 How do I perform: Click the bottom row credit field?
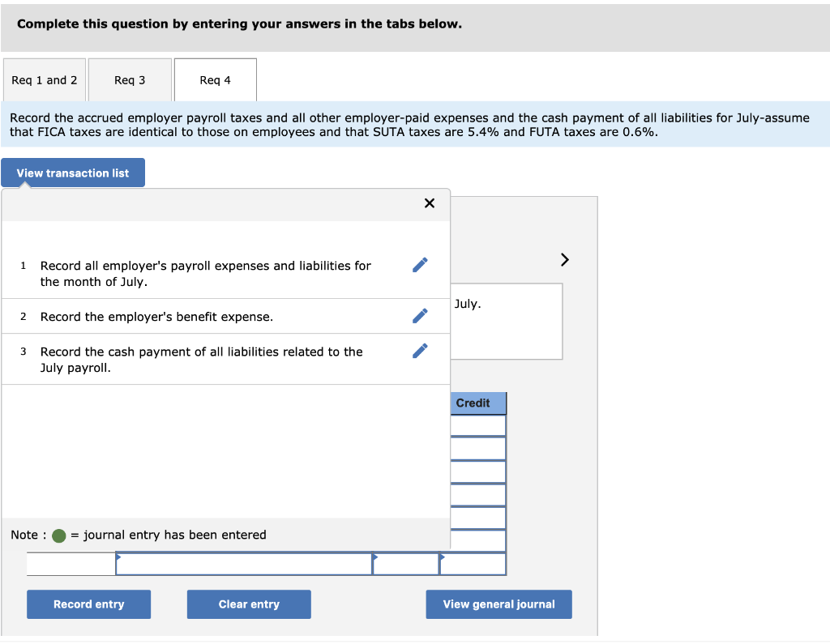tap(473, 564)
